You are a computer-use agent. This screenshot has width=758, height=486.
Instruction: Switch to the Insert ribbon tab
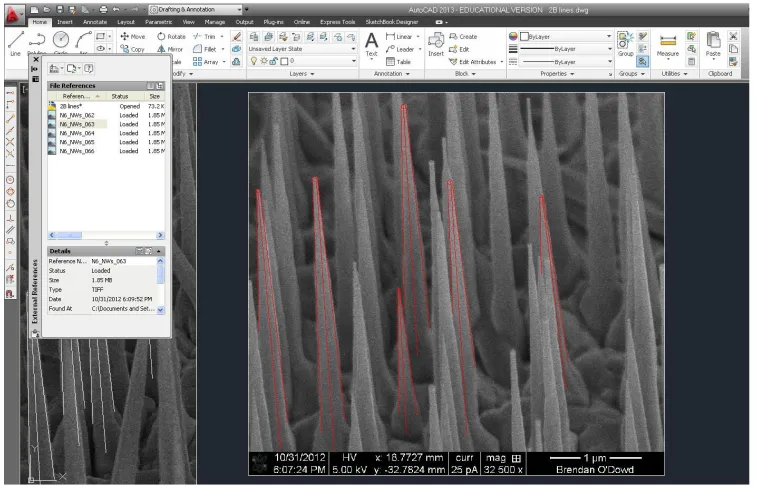[65, 22]
